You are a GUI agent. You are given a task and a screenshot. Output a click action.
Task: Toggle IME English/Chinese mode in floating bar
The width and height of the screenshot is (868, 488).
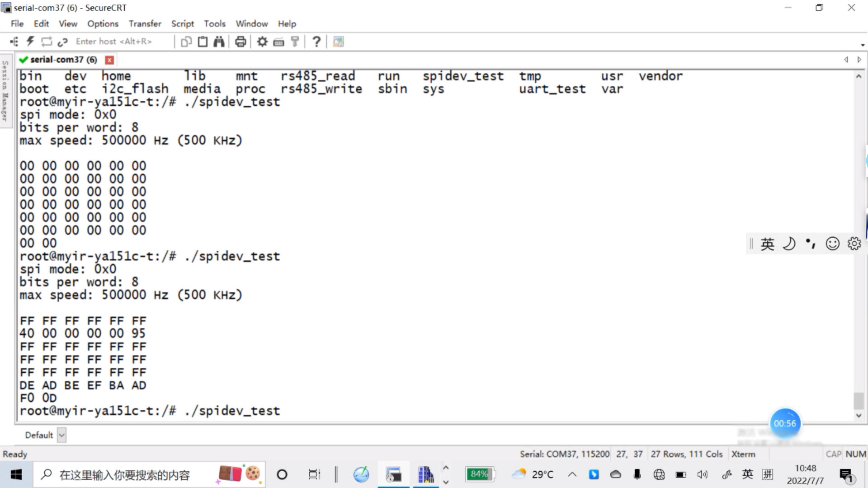click(767, 244)
